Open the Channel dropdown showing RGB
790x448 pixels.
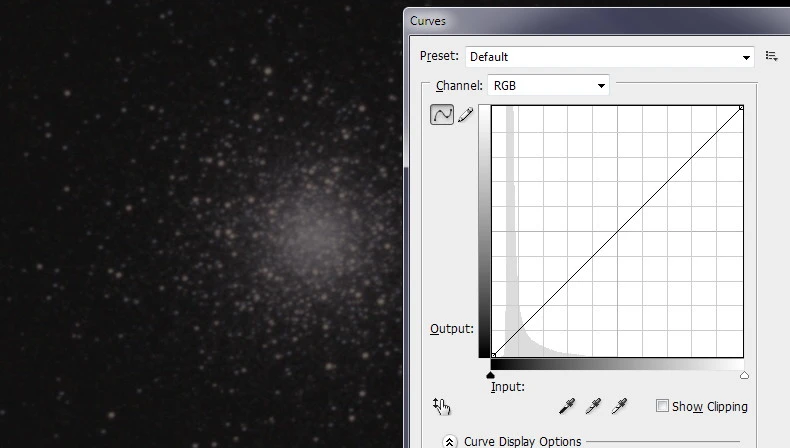549,86
